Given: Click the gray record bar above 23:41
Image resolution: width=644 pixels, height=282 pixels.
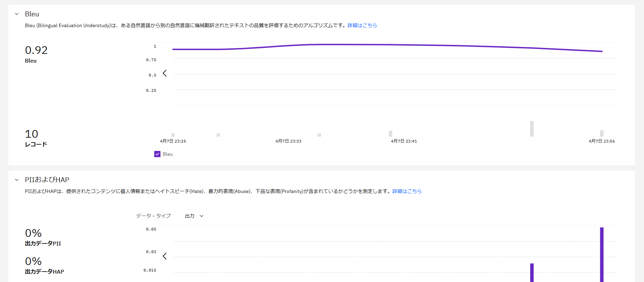Looking at the screenshot, I should click(391, 134).
